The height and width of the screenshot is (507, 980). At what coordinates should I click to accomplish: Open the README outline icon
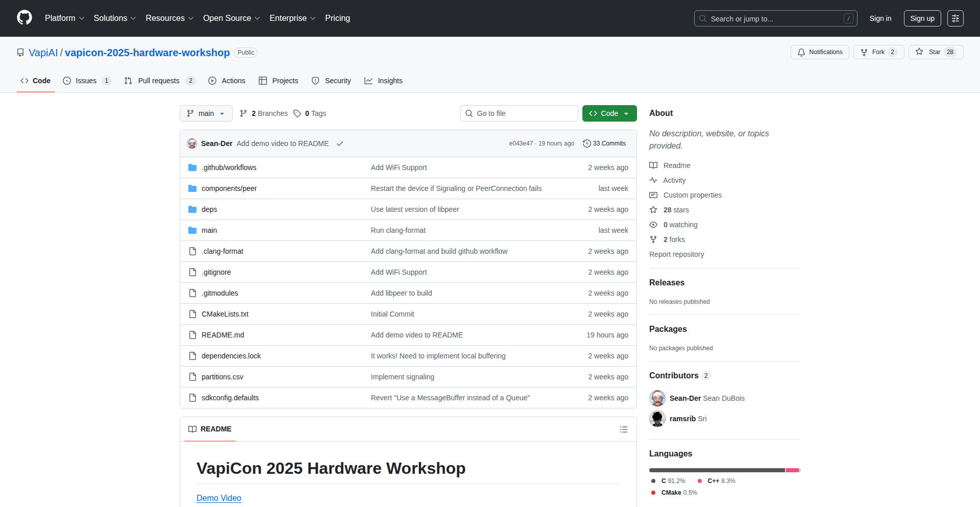pyautogui.click(x=623, y=429)
